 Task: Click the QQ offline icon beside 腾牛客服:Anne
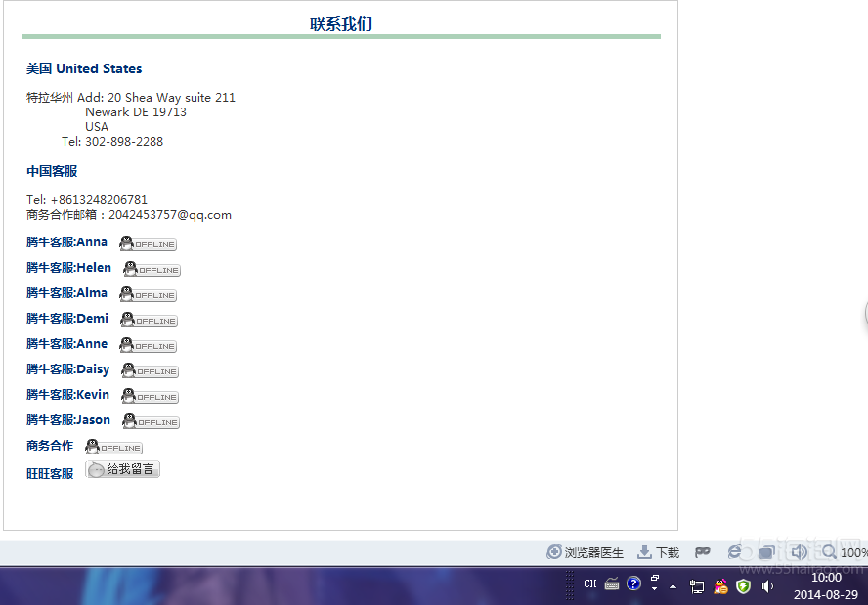[148, 345]
